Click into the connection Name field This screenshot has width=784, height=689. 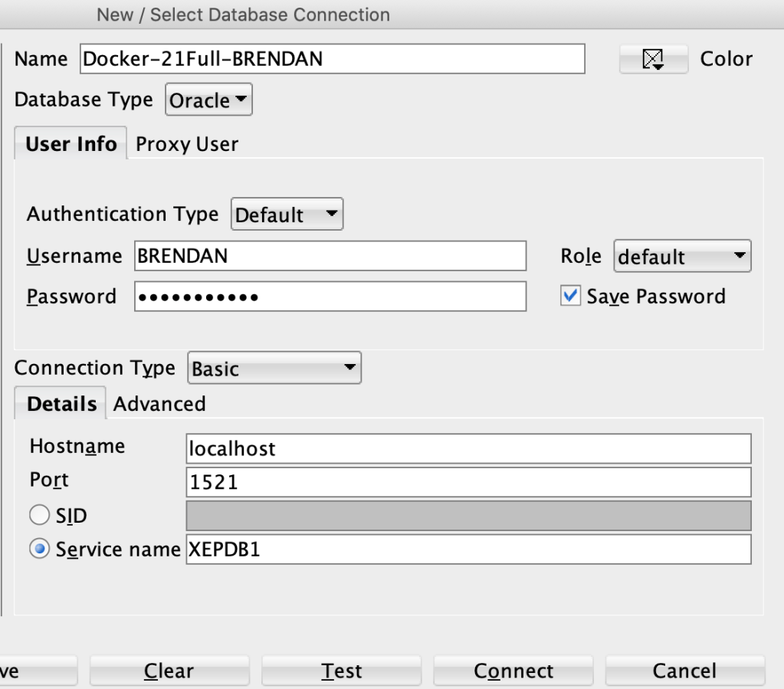pyautogui.click(x=332, y=59)
